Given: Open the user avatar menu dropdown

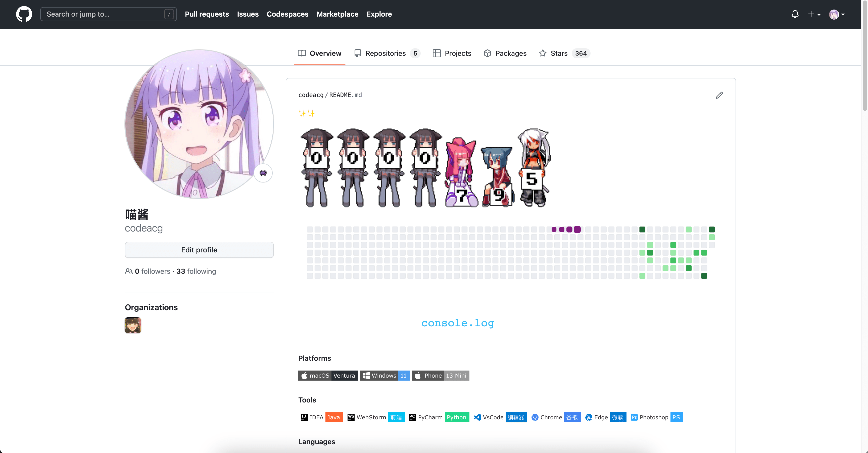Looking at the screenshot, I should pyautogui.click(x=837, y=14).
